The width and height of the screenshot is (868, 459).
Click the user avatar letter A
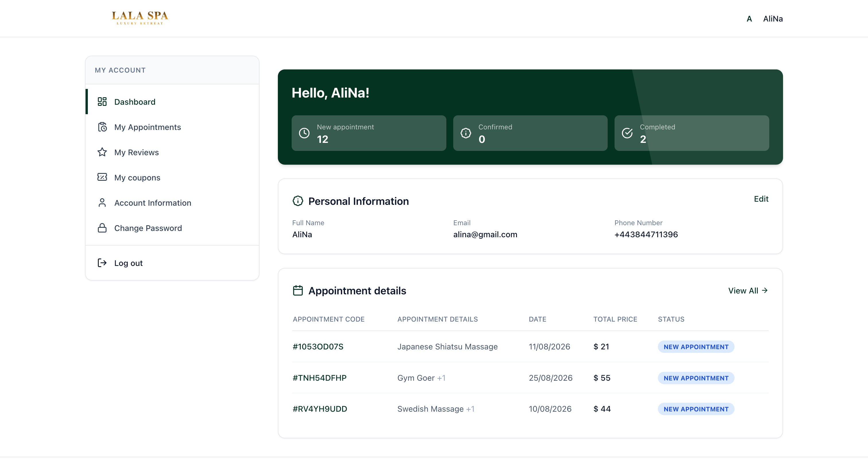(x=749, y=19)
